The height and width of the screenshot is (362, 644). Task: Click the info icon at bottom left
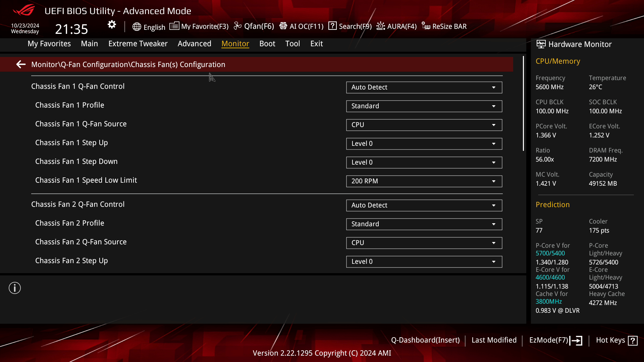point(15,288)
